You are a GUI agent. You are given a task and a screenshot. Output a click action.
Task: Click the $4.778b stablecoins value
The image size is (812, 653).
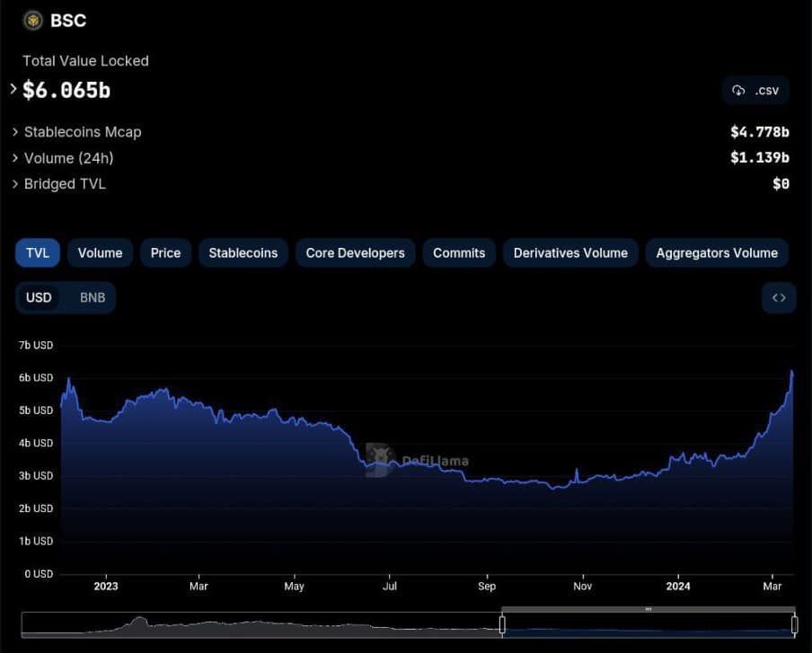tap(760, 132)
